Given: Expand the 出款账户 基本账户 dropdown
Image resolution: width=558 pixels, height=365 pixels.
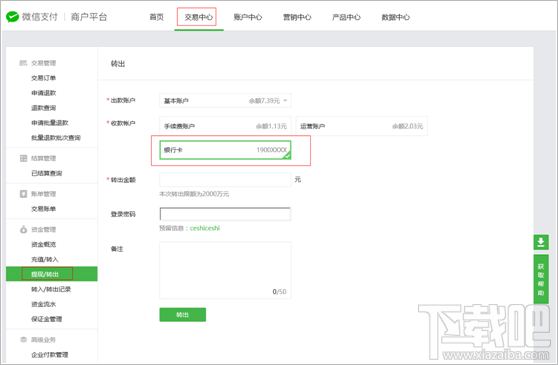Looking at the screenshot, I should coord(225,101).
